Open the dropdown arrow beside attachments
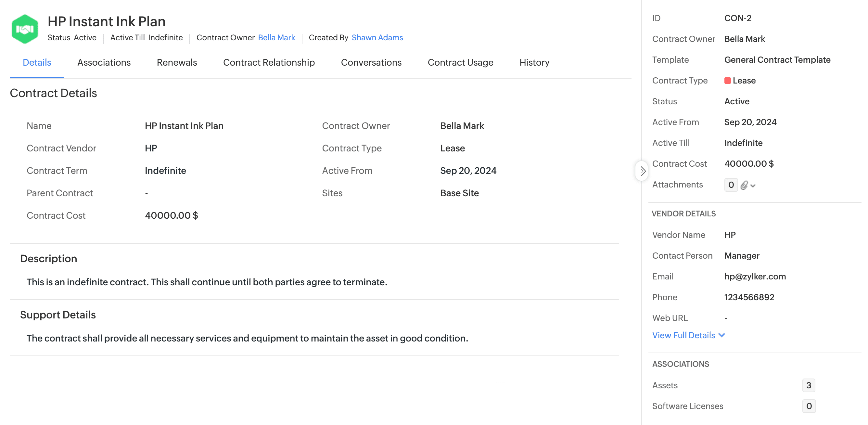 [753, 186]
